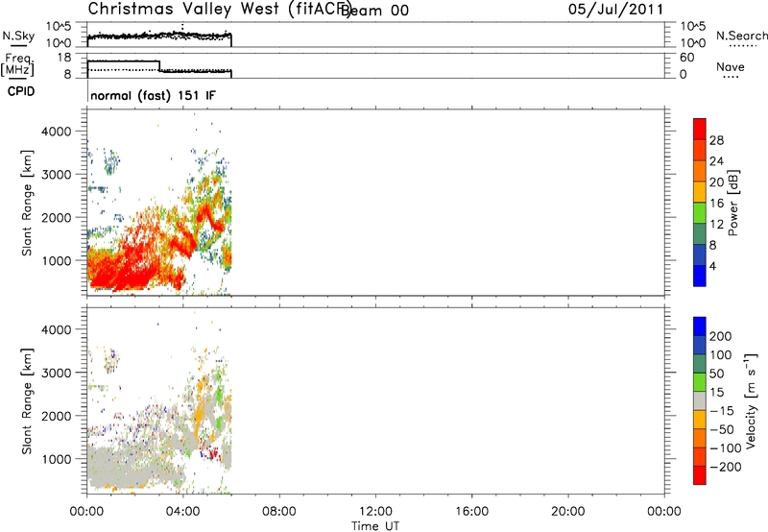Screen dimensions: 768x532
Task: Click the 100 velocity colorbar label
Action: click(721, 355)
